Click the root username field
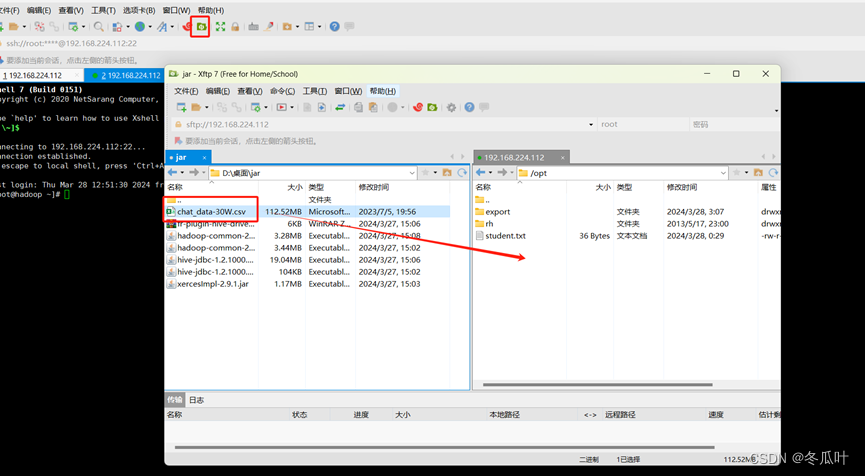Image resolution: width=865 pixels, height=476 pixels. [643, 125]
